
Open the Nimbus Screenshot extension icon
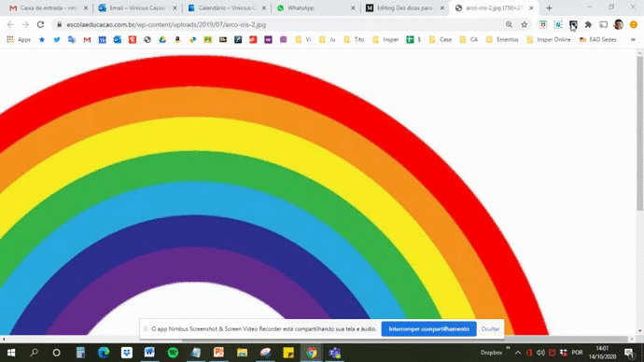pyautogui.click(x=558, y=24)
